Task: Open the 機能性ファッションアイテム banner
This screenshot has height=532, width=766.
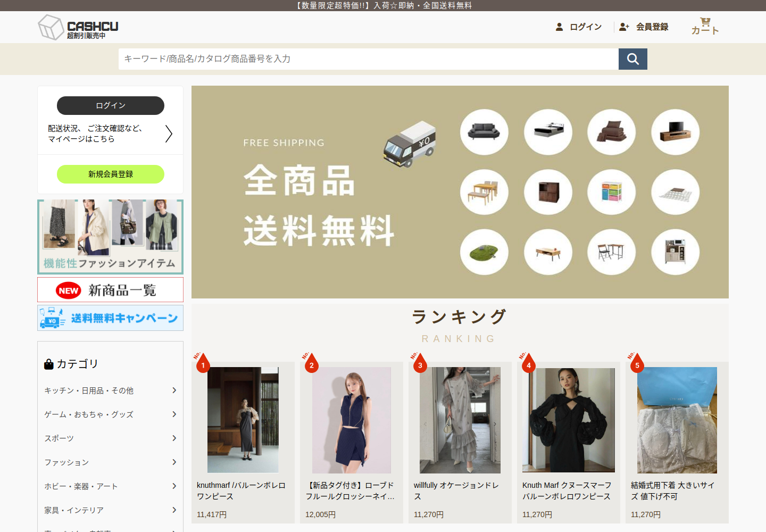Action: coord(110,237)
